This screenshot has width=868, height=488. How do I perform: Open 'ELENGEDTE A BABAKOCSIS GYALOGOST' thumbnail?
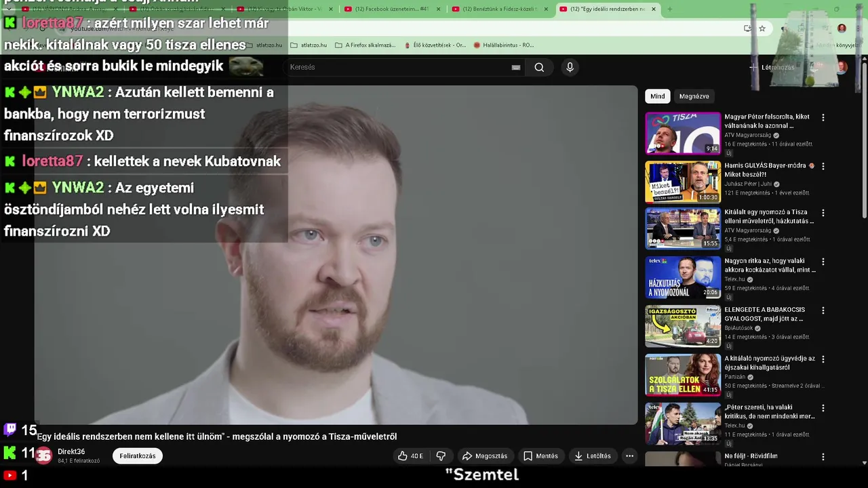coord(682,326)
